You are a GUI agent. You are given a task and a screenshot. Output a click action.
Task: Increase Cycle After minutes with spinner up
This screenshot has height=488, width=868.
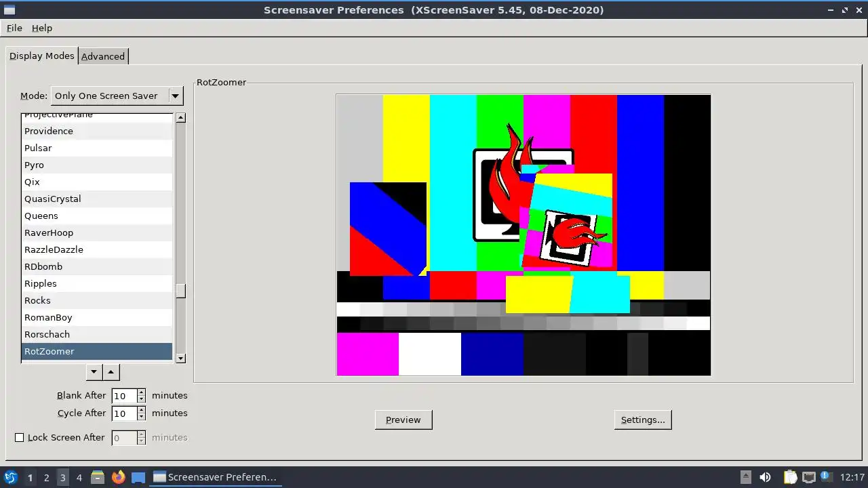141,410
